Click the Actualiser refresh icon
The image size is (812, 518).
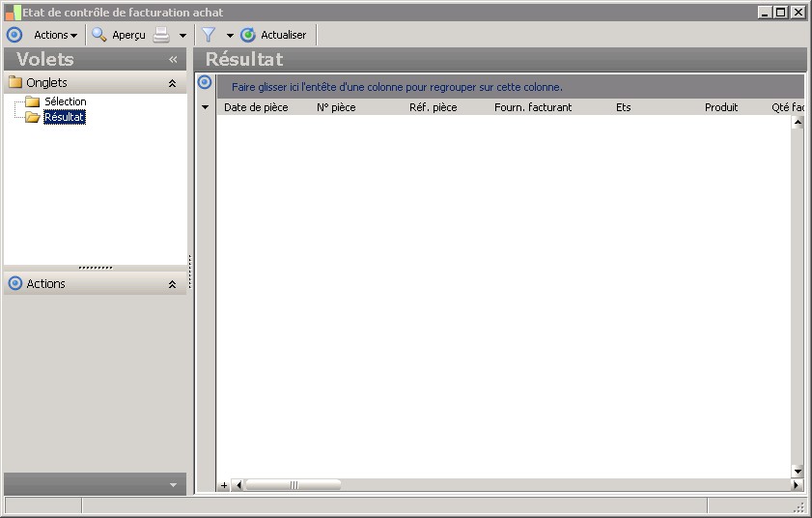click(248, 35)
